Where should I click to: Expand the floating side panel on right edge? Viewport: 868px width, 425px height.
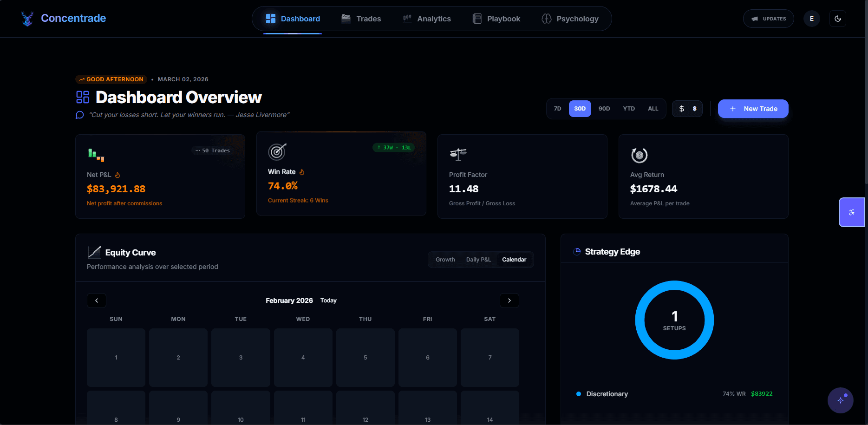coord(852,212)
